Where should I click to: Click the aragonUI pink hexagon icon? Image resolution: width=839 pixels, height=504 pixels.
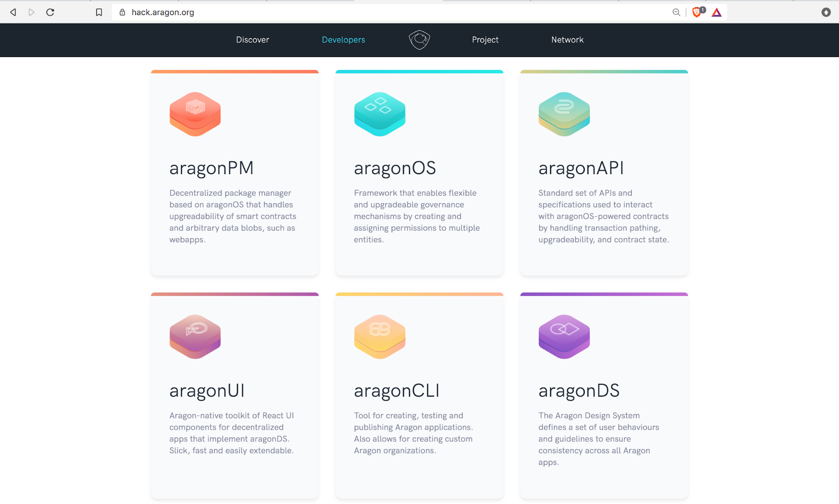coord(195,337)
